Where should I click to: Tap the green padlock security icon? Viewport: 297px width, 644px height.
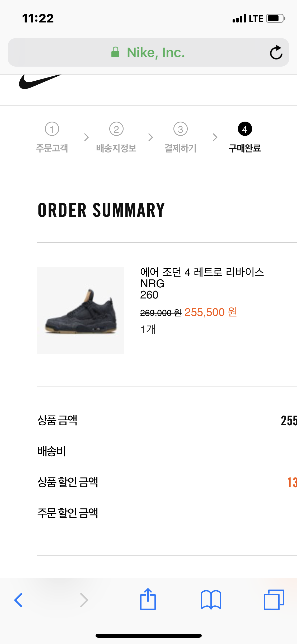115,52
